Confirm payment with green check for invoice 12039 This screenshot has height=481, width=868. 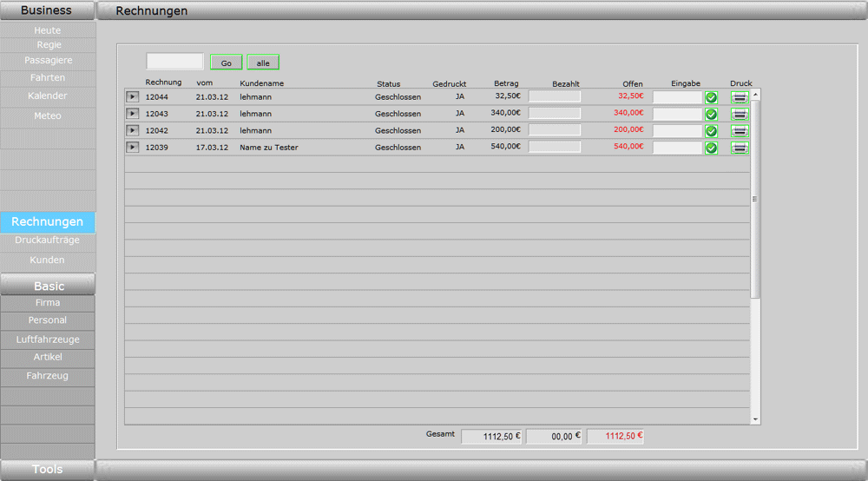[711, 148]
